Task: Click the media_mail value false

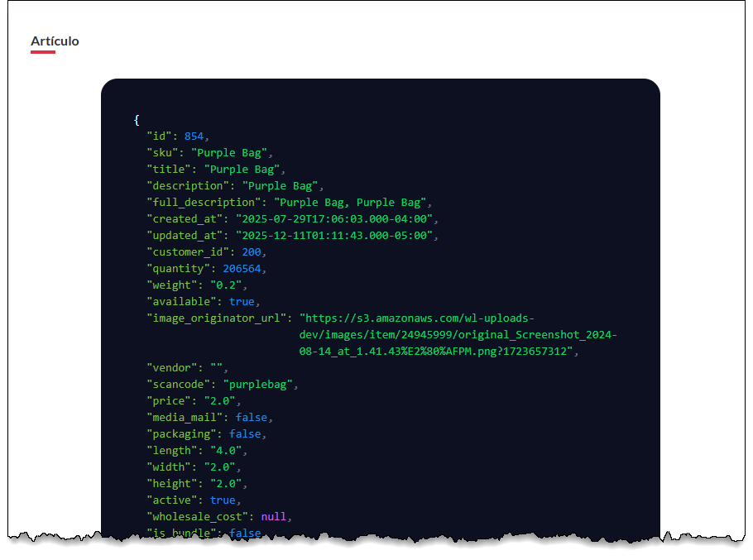Action: point(252,417)
